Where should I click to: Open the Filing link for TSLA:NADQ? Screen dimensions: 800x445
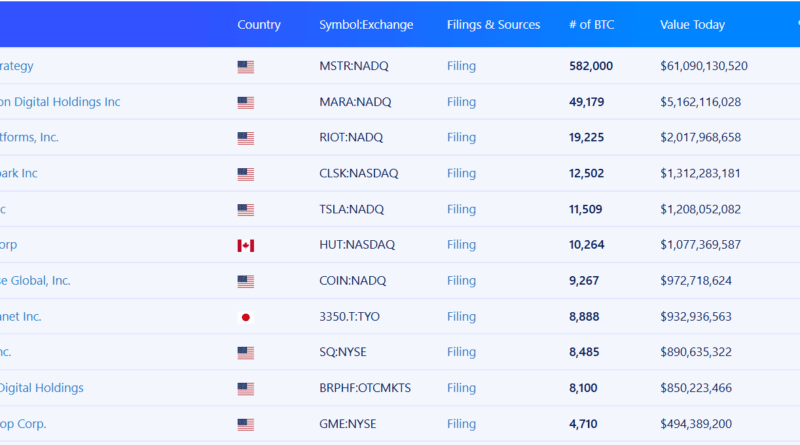461,209
